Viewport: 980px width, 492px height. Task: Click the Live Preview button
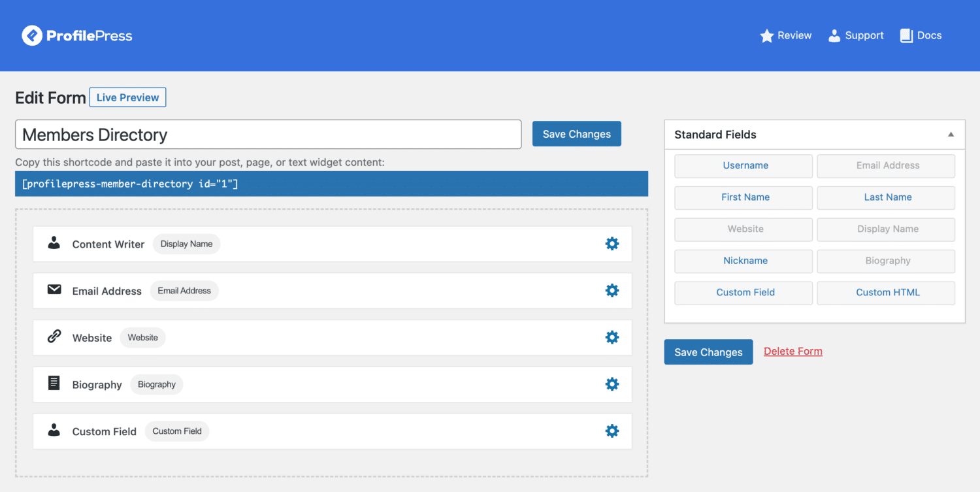click(127, 97)
